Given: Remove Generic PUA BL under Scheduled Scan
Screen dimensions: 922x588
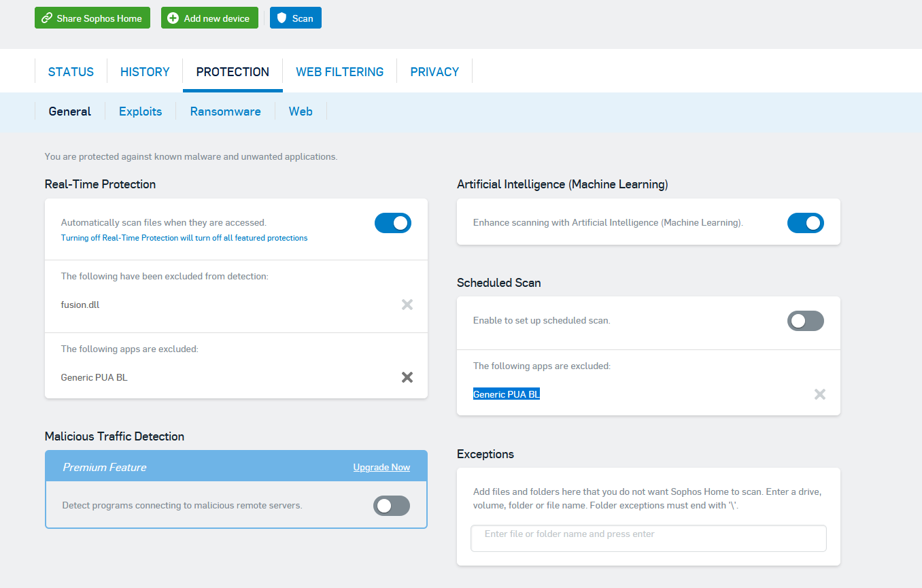Looking at the screenshot, I should (x=820, y=394).
